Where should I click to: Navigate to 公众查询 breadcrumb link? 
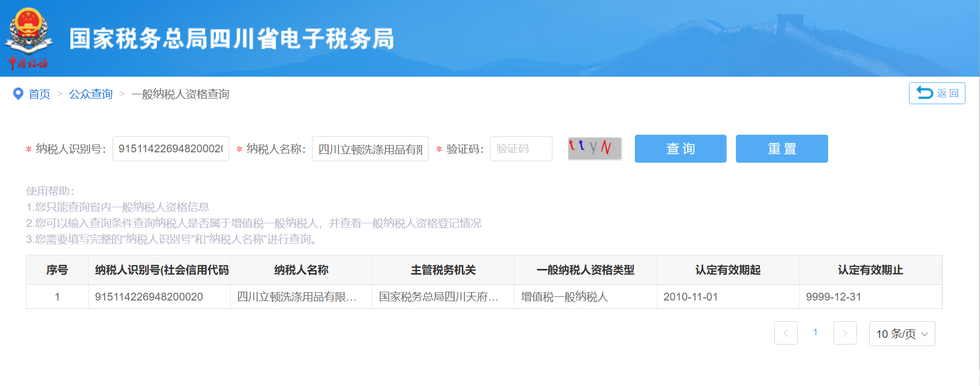pos(91,94)
